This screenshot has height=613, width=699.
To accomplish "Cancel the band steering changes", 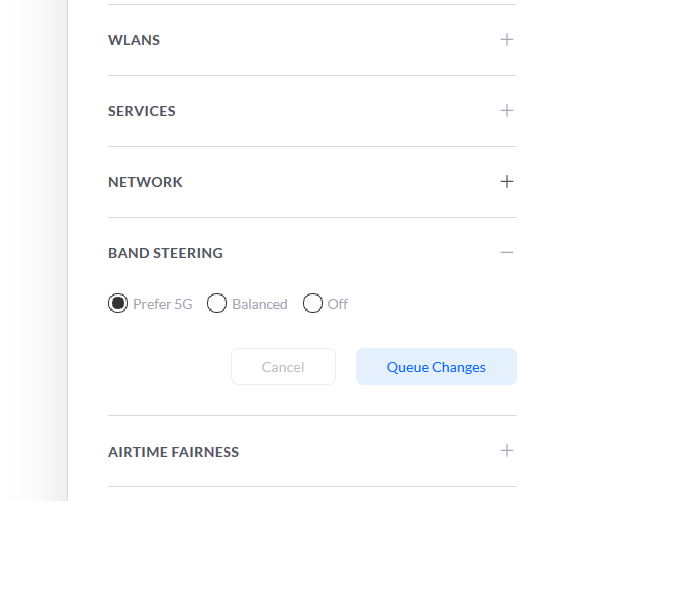I will (283, 366).
